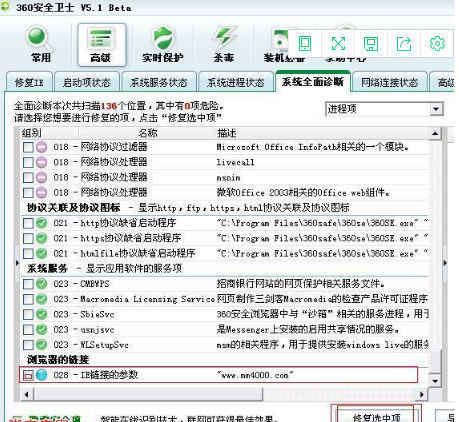Check the box for the msnim row
Image resolution: width=459 pixels, height=422 pixels.
(x=28, y=178)
